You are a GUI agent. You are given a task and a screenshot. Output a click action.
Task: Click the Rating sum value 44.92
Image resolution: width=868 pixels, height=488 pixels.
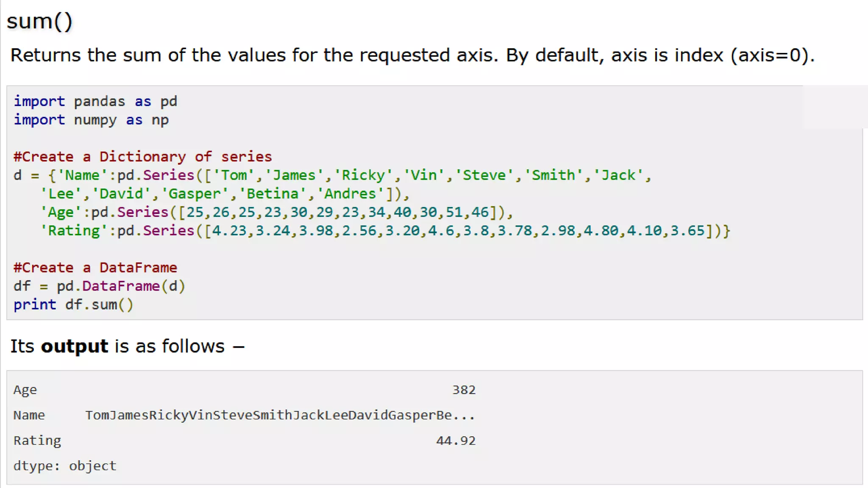456,441
